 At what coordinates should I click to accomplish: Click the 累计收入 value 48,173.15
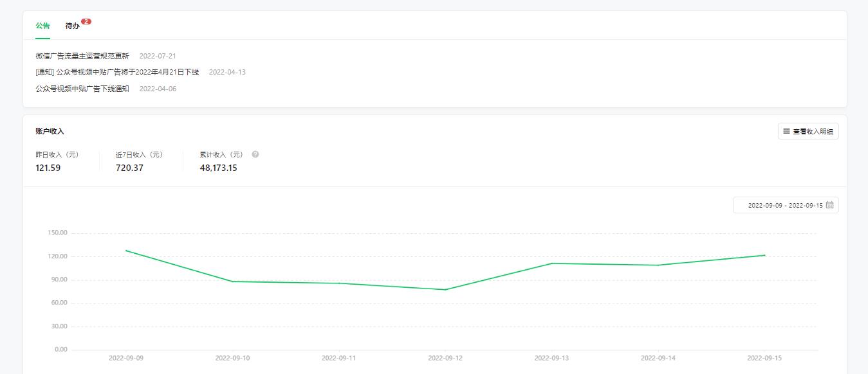218,168
